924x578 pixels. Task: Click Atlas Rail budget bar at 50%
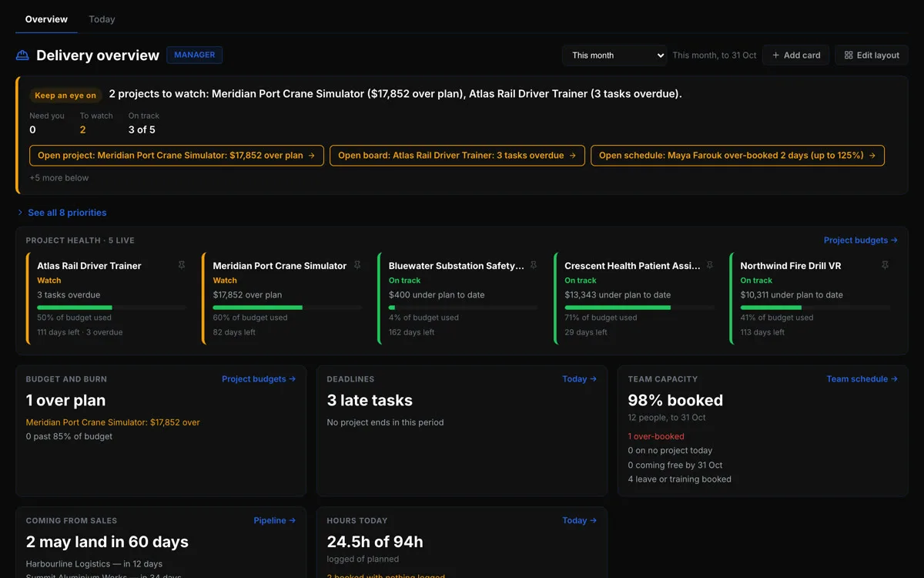pos(112,307)
